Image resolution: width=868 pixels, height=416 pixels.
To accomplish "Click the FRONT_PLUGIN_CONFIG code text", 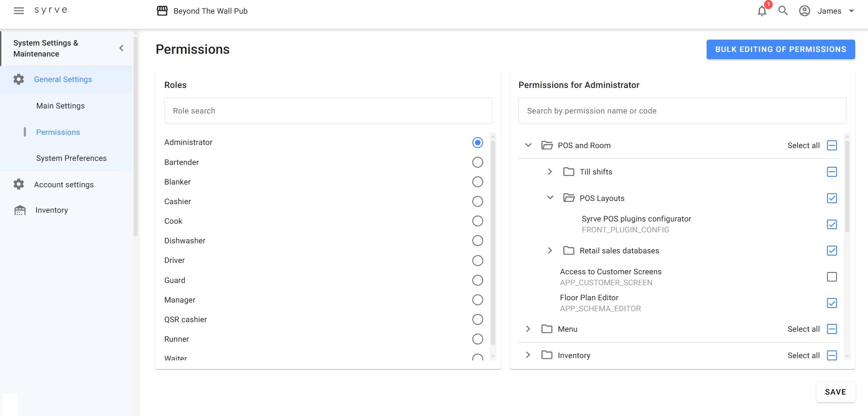I will pos(625,230).
